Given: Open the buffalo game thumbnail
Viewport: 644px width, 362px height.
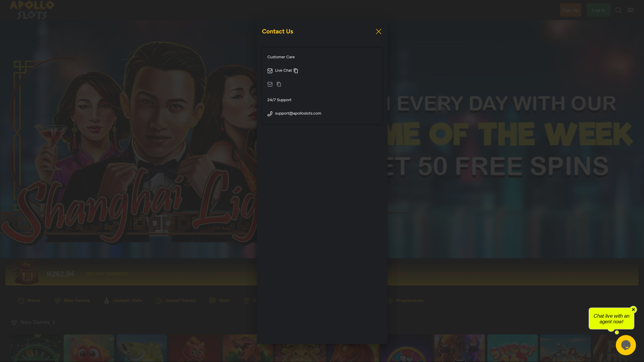Looking at the screenshot, I should [460, 348].
